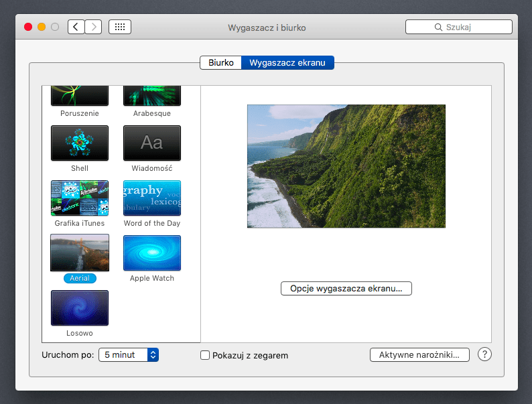
Task: Choose the Wiadomość screen saver icon
Action: pyautogui.click(x=151, y=143)
